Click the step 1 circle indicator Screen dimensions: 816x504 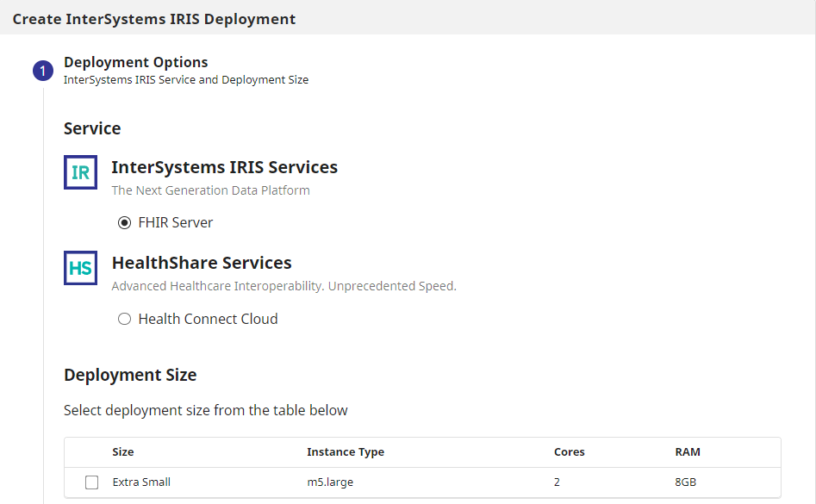point(43,71)
